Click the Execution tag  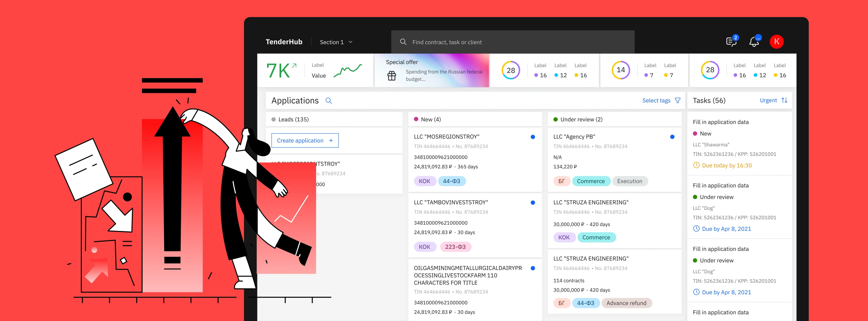630,181
